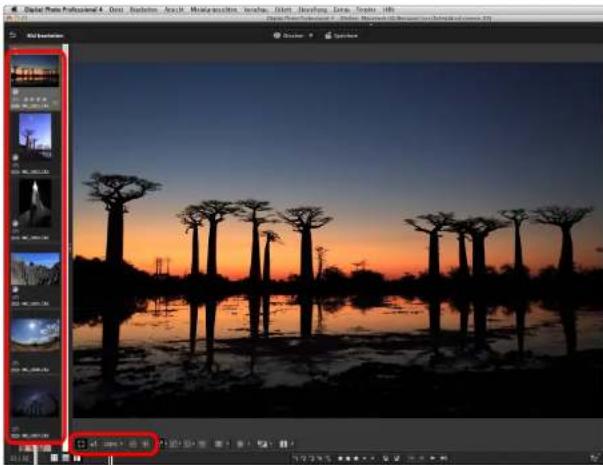Click the grid view icon on the toolbar's right side
The image size is (603, 465).
pos(219,444)
